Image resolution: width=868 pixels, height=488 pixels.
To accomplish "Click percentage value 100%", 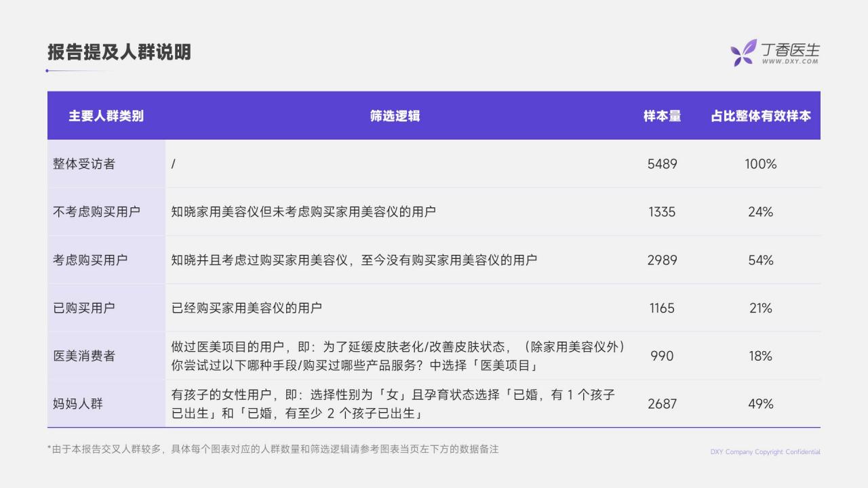I will 761,164.
